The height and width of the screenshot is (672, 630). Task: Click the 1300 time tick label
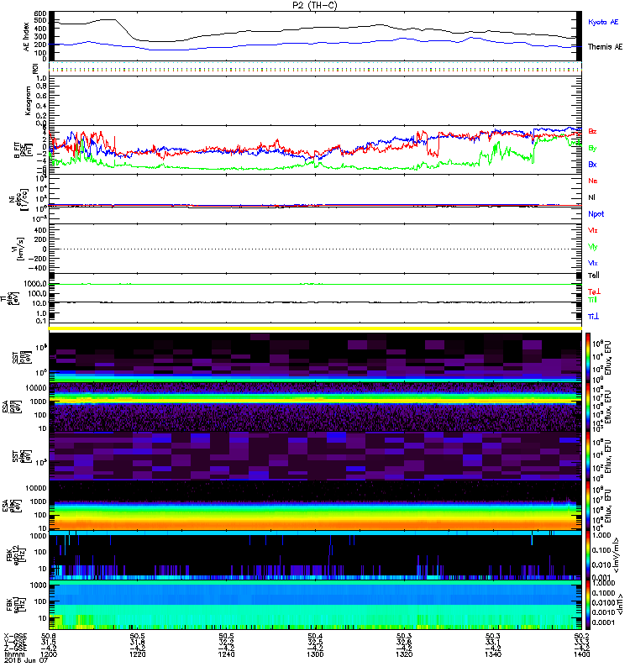point(315,654)
